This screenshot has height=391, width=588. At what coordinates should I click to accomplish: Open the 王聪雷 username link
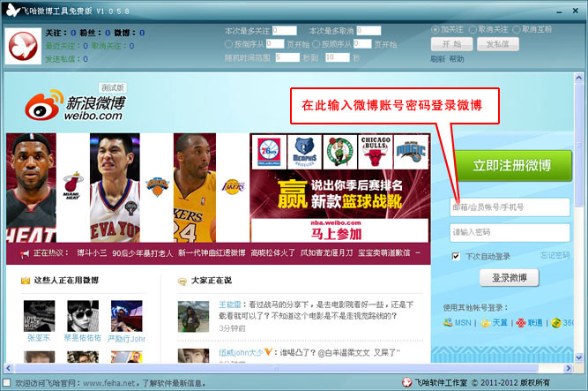(x=230, y=305)
